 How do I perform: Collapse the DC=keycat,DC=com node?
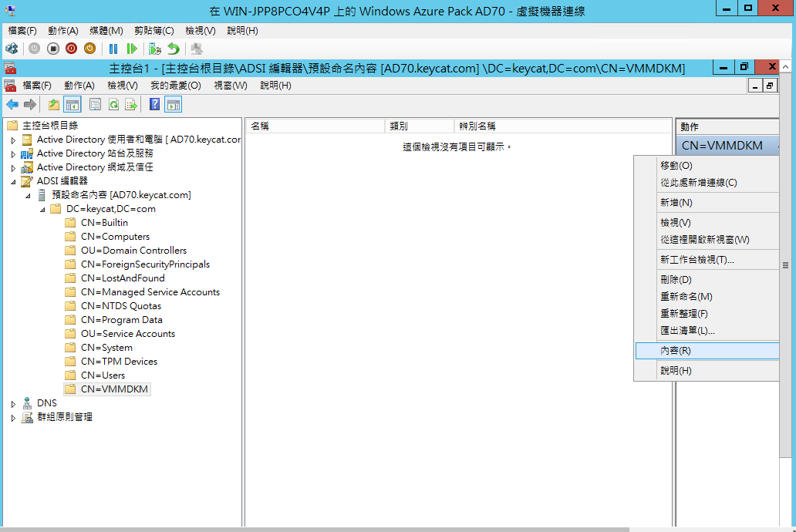point(42,209)
